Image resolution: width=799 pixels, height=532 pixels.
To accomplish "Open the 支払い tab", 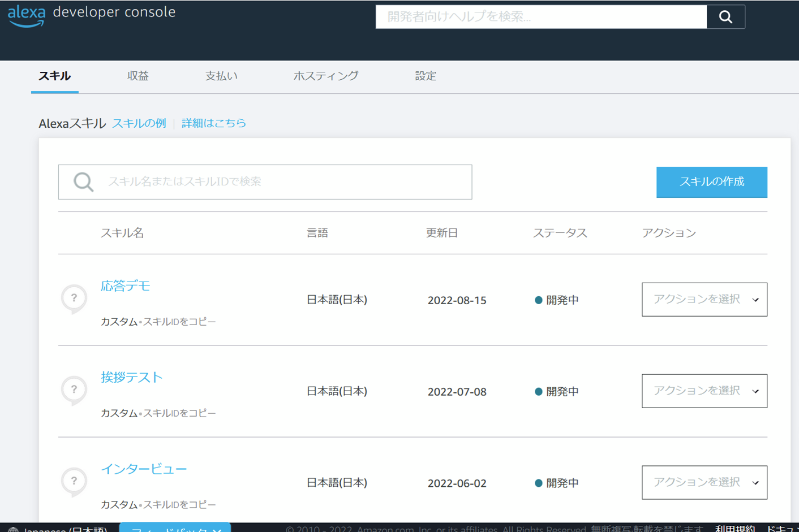I will pyautogui.click(x=221, y=76).
